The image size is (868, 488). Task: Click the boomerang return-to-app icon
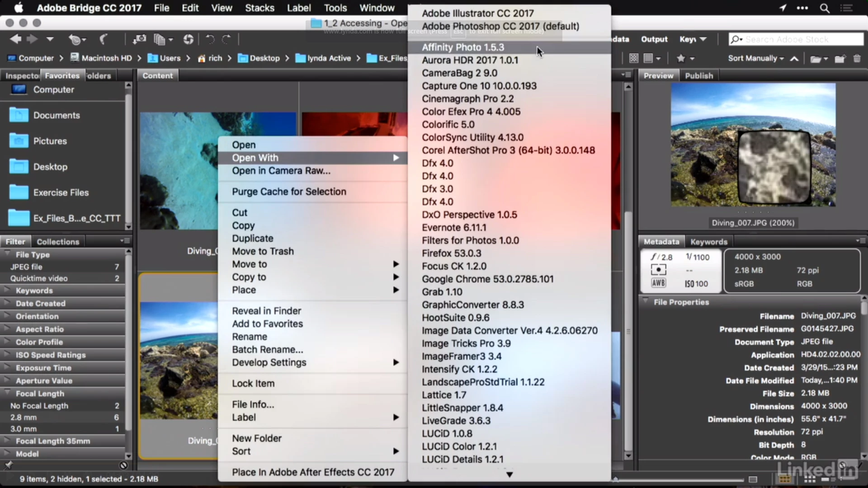click(104, 39)
